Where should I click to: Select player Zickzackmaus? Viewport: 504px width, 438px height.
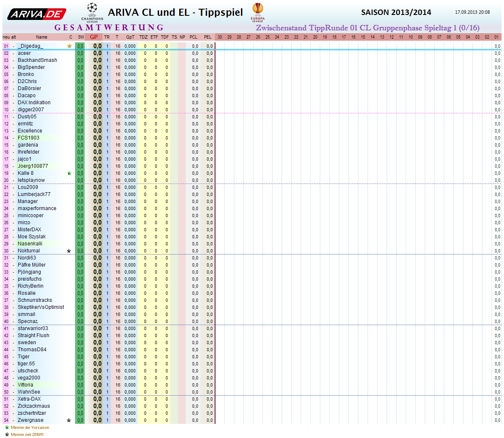click(x=34, y=406)
